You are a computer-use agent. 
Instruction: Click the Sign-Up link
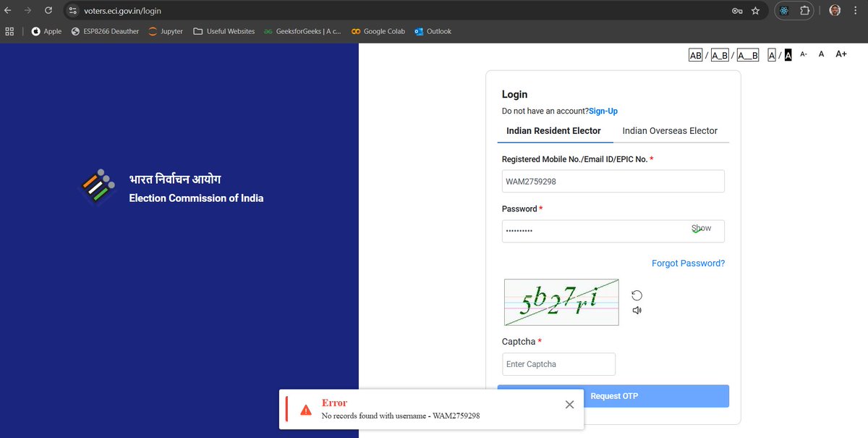pyautogui.click(x=603, y=111)
